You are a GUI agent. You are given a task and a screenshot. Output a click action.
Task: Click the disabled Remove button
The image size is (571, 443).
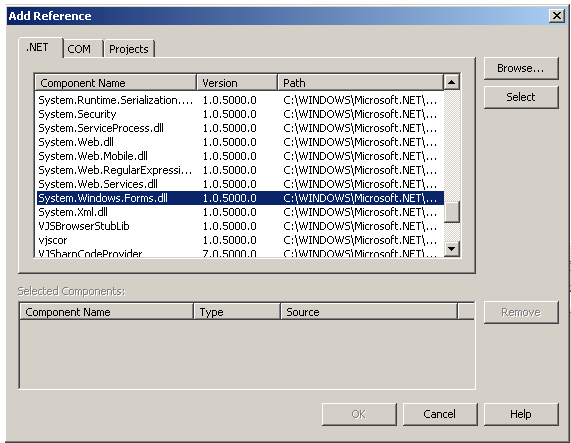point(521,312)
